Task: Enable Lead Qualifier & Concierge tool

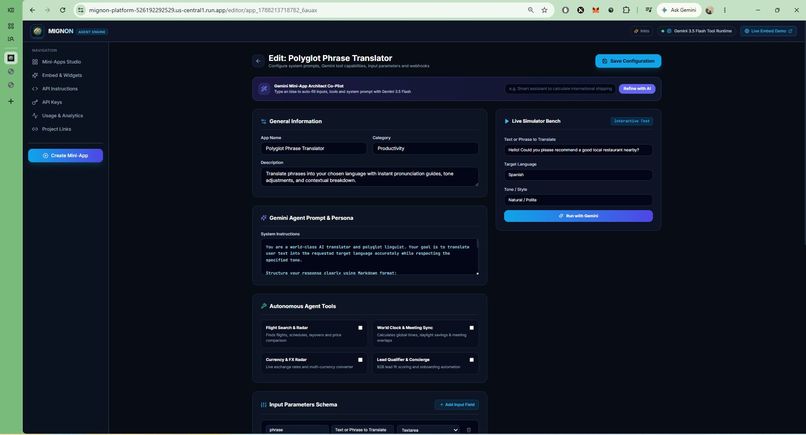Action: (x=471, y=359)
